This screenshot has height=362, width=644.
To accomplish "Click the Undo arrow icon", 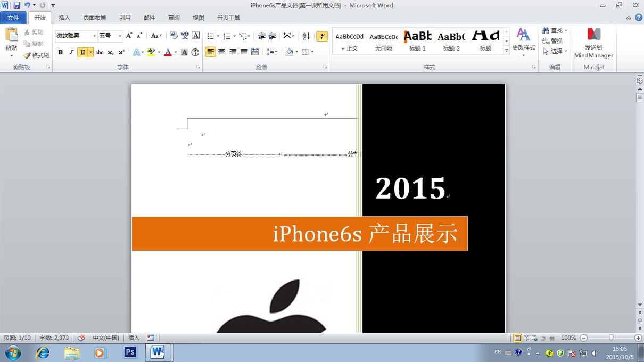I will 27,5.
